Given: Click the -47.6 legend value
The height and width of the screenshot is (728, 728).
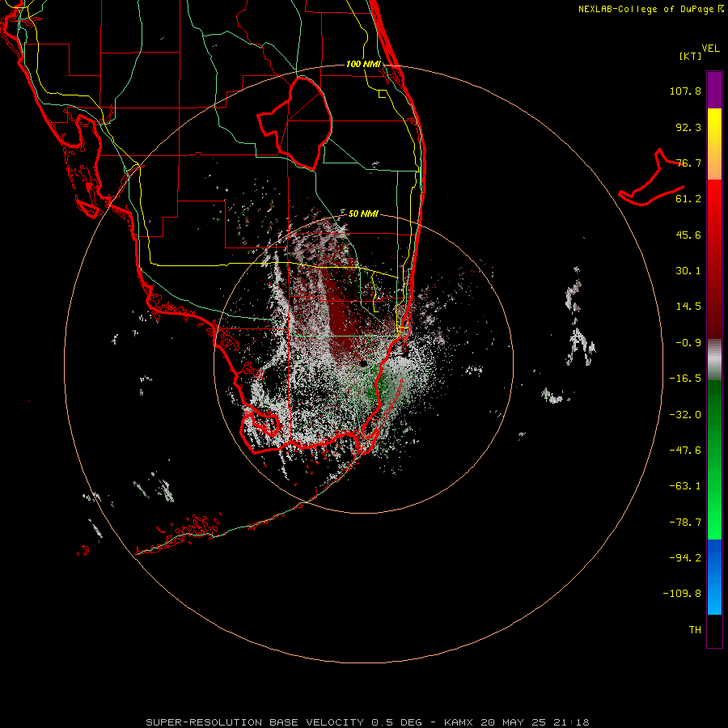Looking at the screenshot, I should coord(685,451).
